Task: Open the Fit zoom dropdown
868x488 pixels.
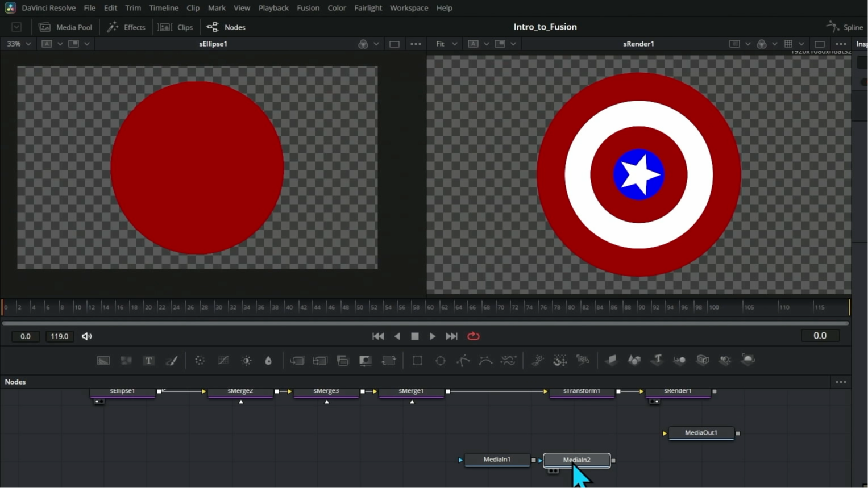Action: [x=446, y=44]
